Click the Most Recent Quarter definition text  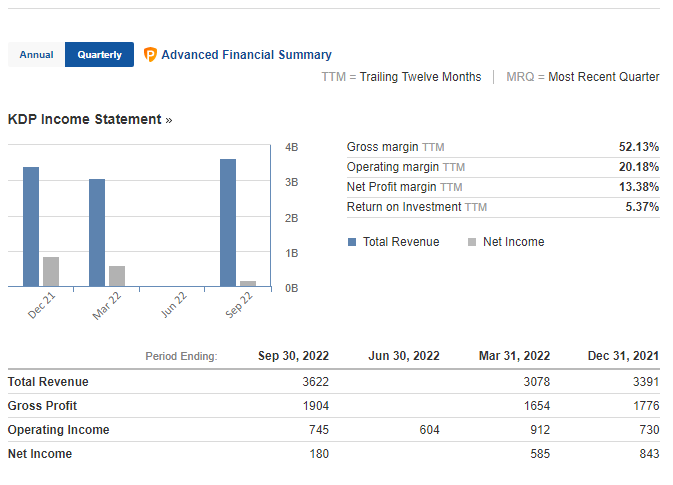pyautogui.click(x=603, y=77)
